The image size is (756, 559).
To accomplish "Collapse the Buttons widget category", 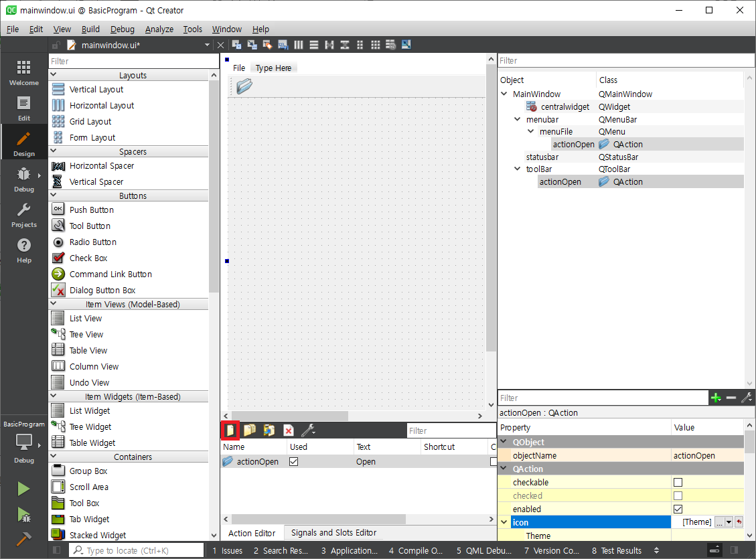I will pos(54,195).
